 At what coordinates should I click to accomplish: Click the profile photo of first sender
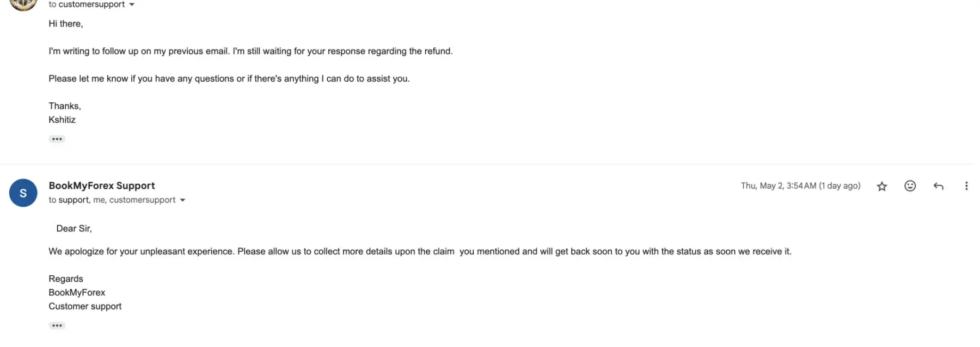23,3
